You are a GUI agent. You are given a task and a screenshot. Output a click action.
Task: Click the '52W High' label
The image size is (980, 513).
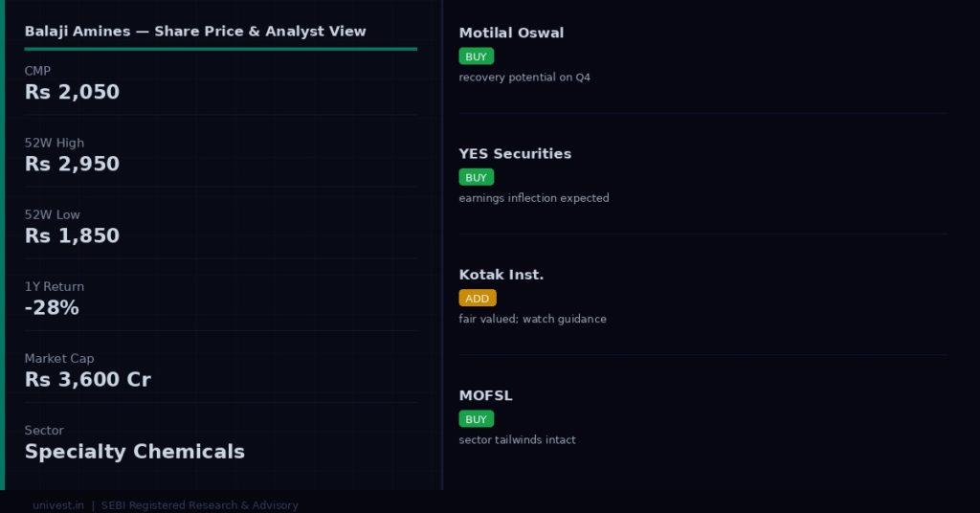55,143
